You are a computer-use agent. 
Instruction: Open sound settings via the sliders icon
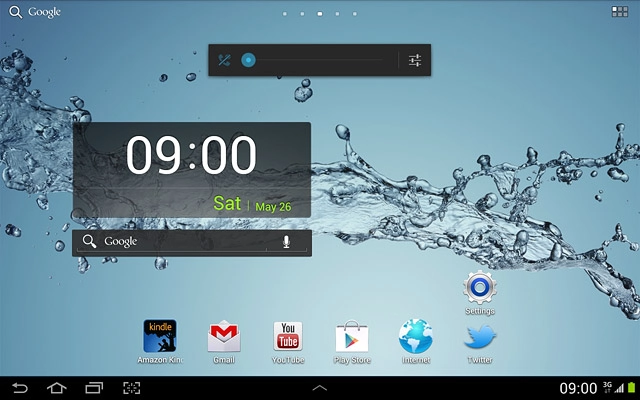(x=415, y=60)
